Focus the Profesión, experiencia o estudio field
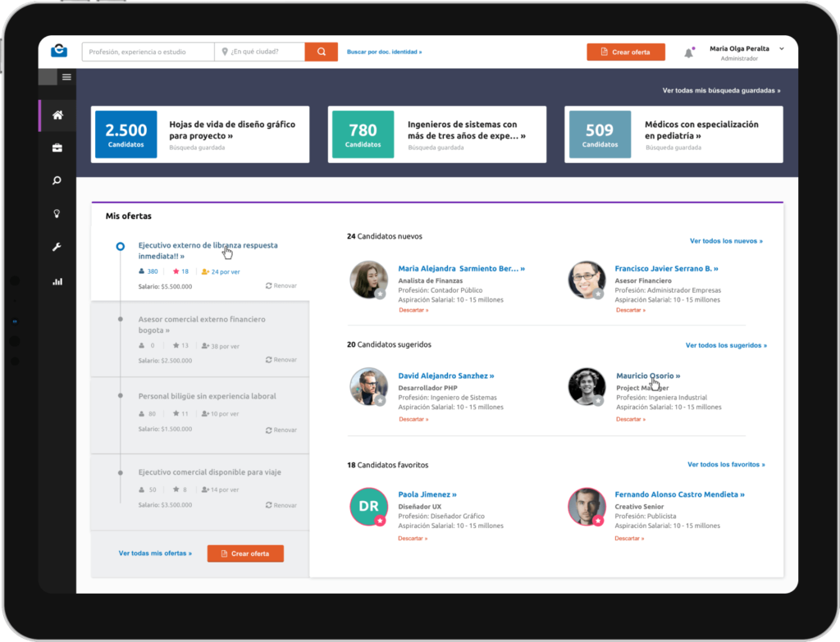840x642 pixels. coord(148,52)
